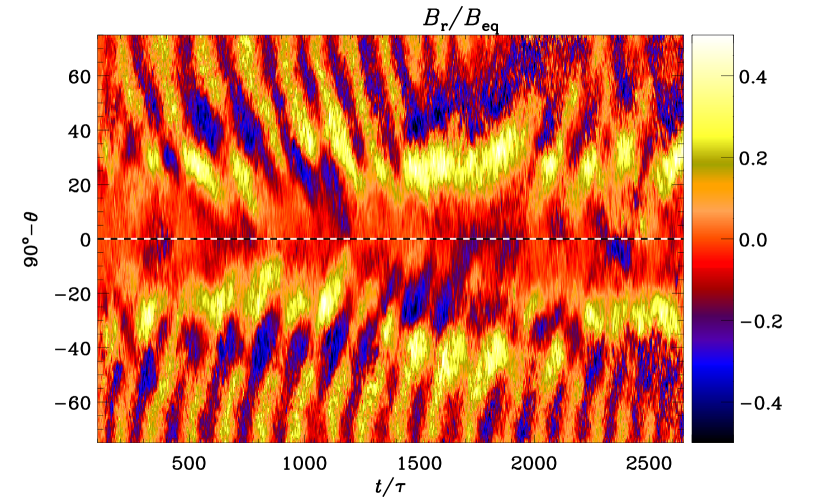Click colorbar label −0.2
The width and height of the screenshot is (830, 499).
tap(760, 321)
